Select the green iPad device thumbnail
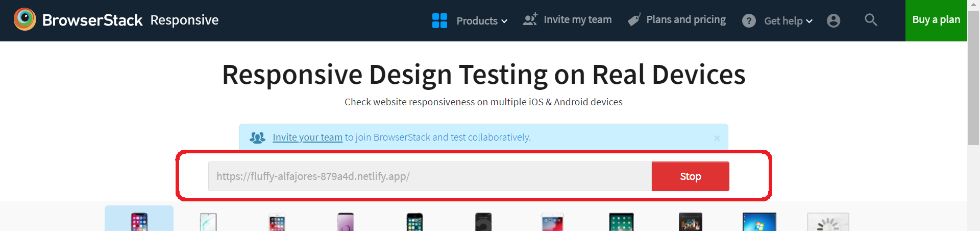 coord(621,222)
